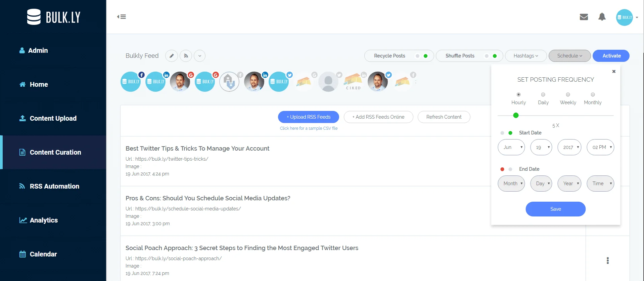Open Analytics from the sidebar
Image resolution: width=644 pixels, height=281 pixels.
pyautogui.click(x=44, y=220)
